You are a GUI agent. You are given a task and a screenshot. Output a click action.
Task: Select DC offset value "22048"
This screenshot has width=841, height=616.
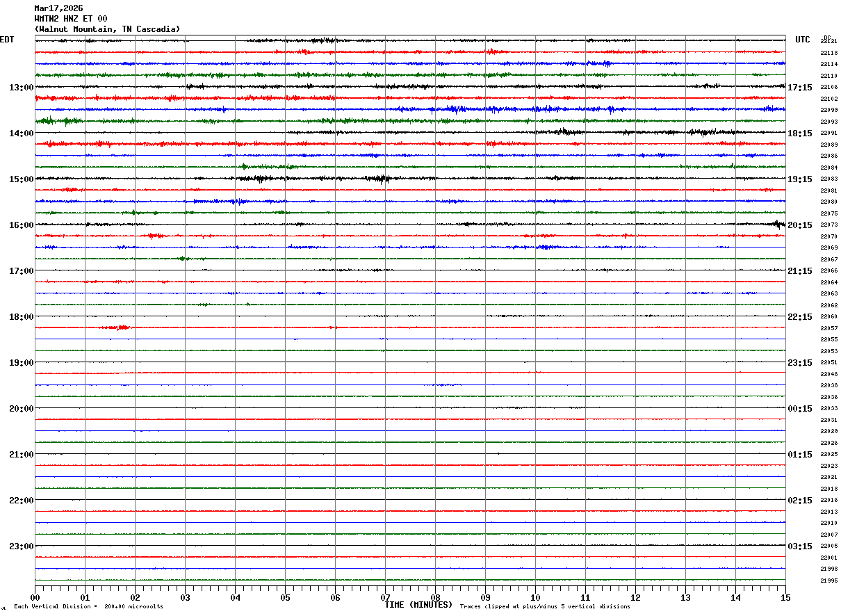click(x=829, y=374)
